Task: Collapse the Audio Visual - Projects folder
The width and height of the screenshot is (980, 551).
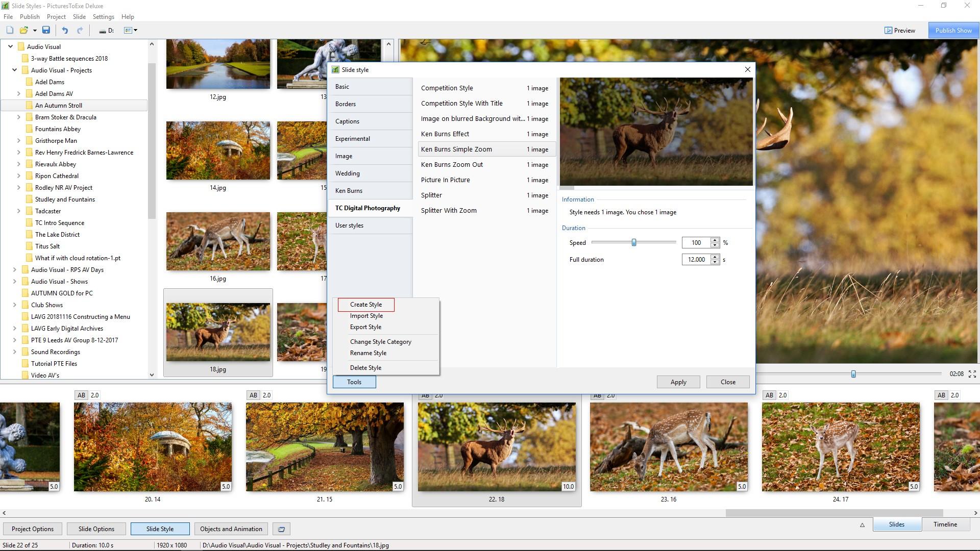Action: pos(15,70)
